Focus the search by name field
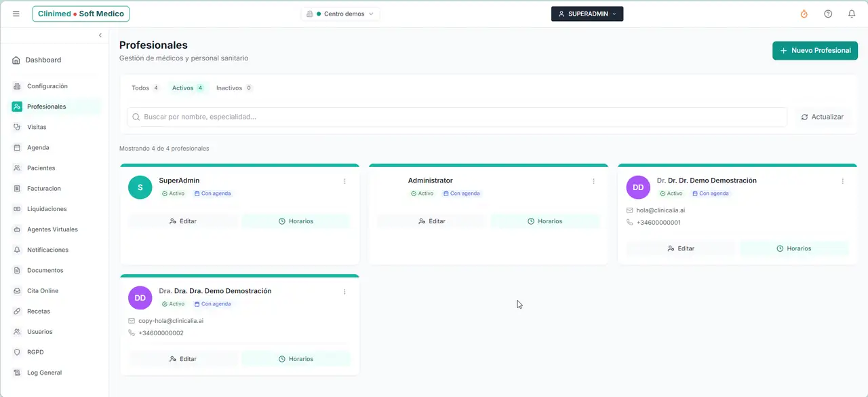 click(x=457, y=117)
